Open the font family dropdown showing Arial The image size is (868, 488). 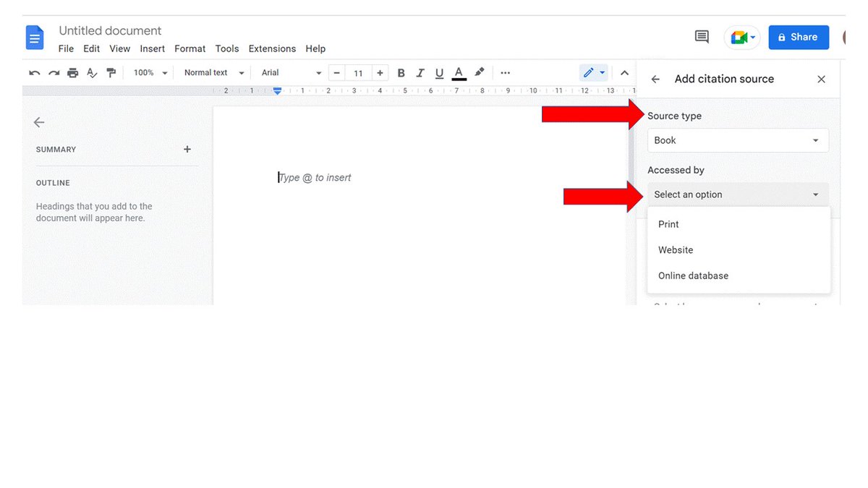289,72
